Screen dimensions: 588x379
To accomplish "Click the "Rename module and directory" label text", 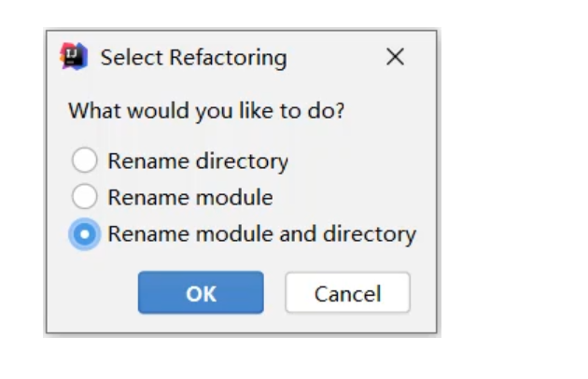I will (x=261, y=234).
